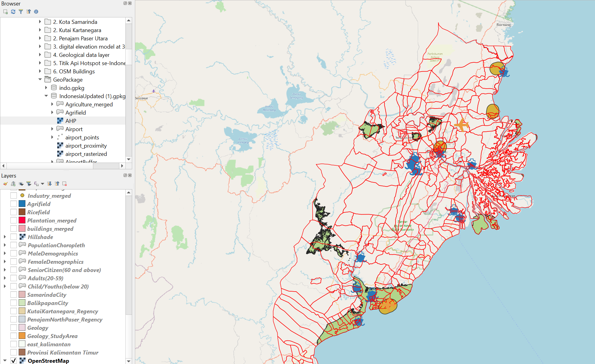Click Add Group icon in Layers toolbar
The image size is (595, 364).
coord(13,184)
